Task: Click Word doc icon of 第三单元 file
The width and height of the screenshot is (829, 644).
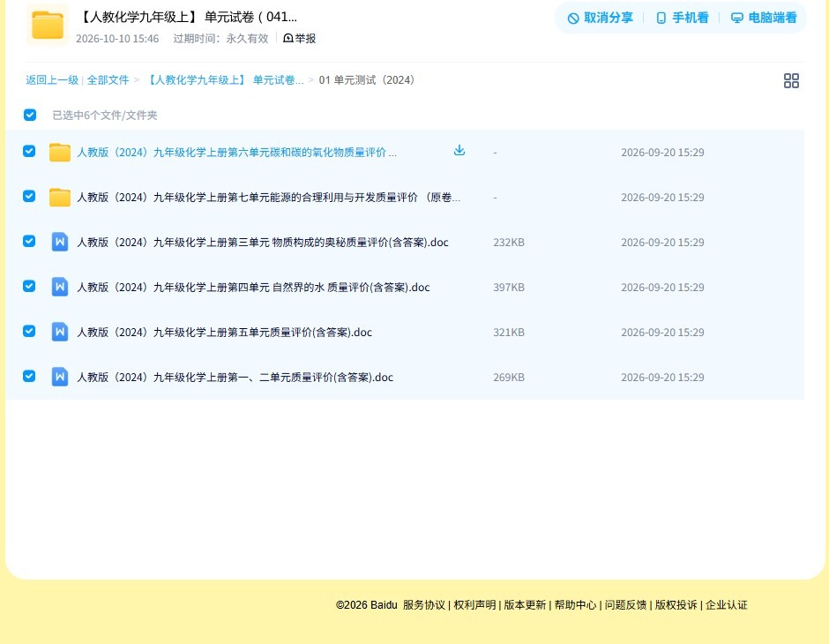Action: (60, 242)
